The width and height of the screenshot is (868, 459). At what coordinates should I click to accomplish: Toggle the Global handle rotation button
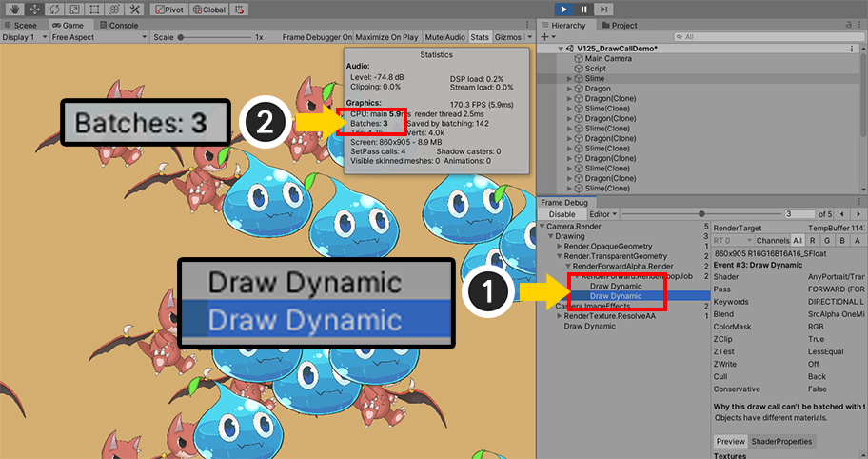coord(209,10)
